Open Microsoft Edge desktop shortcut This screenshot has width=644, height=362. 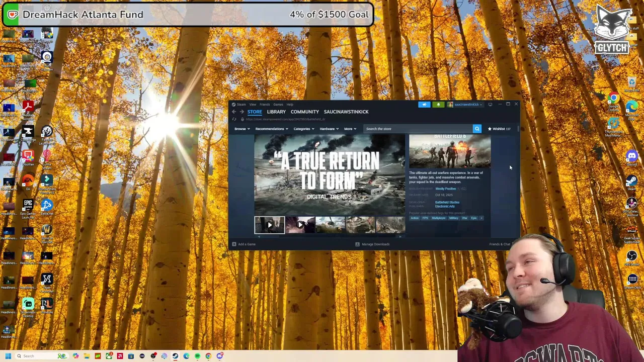coord(632,106)
